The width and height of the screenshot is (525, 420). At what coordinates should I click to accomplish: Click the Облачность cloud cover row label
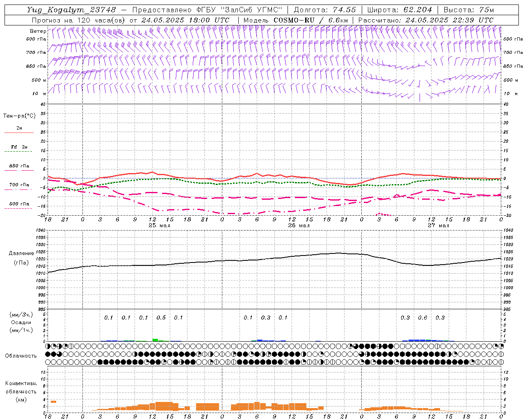pyautogui.click(x=21, y=356)
